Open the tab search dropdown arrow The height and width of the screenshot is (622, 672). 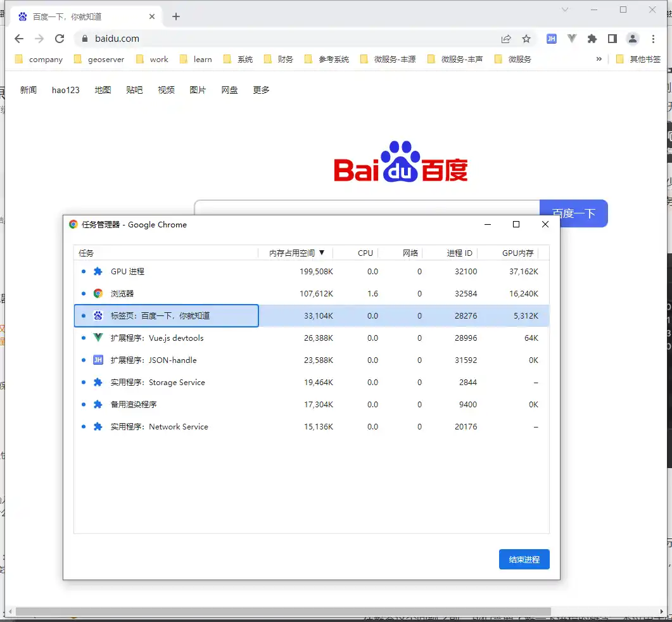(x=565, y=10)
